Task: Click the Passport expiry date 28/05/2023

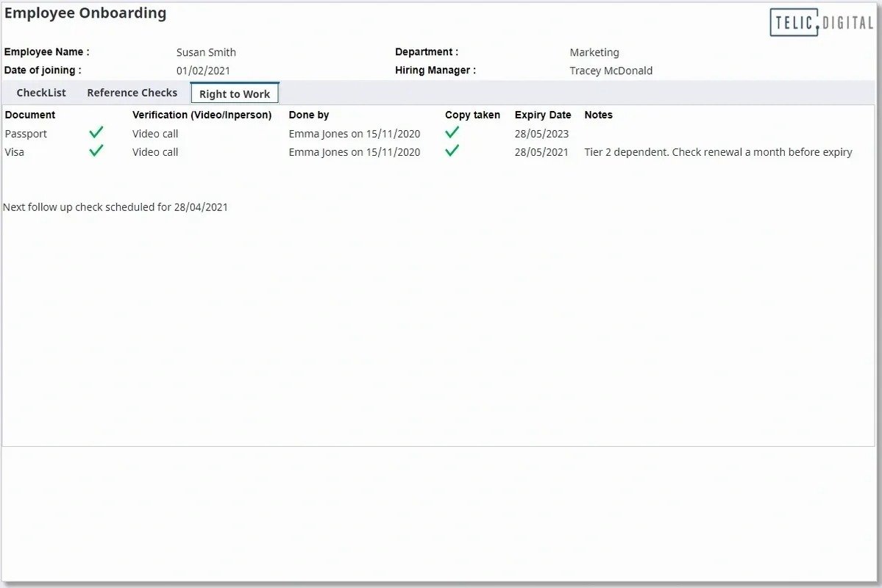Action: 541,134
